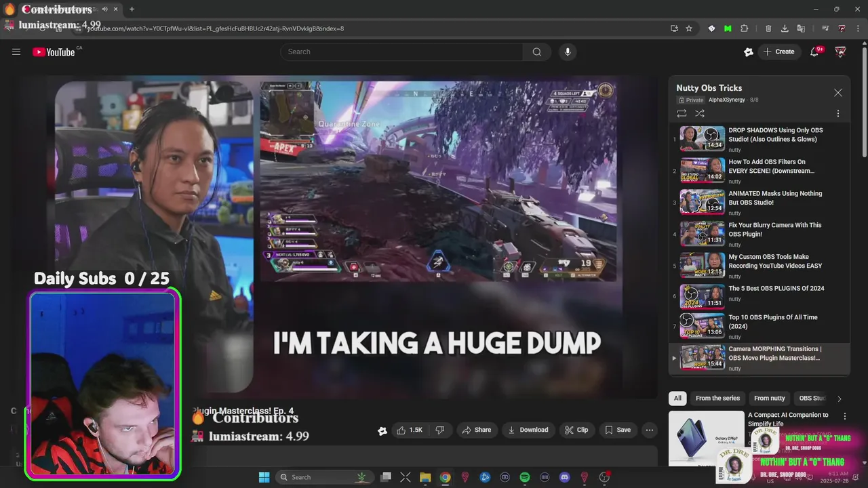Play Fix Your Blurry Camera video

pos(758,234)
